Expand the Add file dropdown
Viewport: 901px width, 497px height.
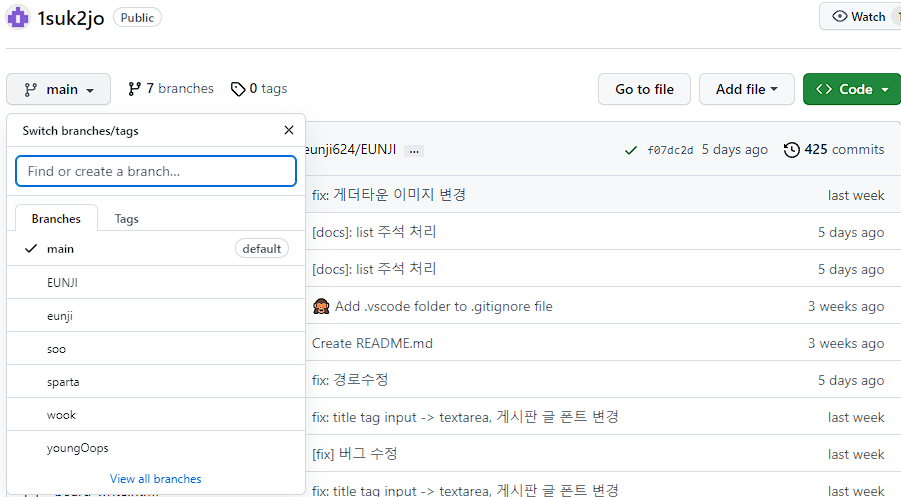pos(746,89)
